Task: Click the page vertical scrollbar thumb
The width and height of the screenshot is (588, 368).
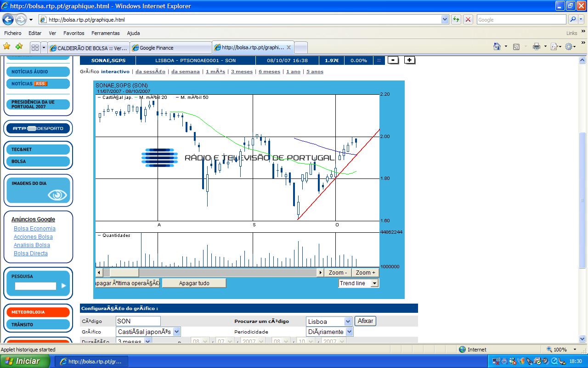Action: pyautogui.click(x=582, y=200)
